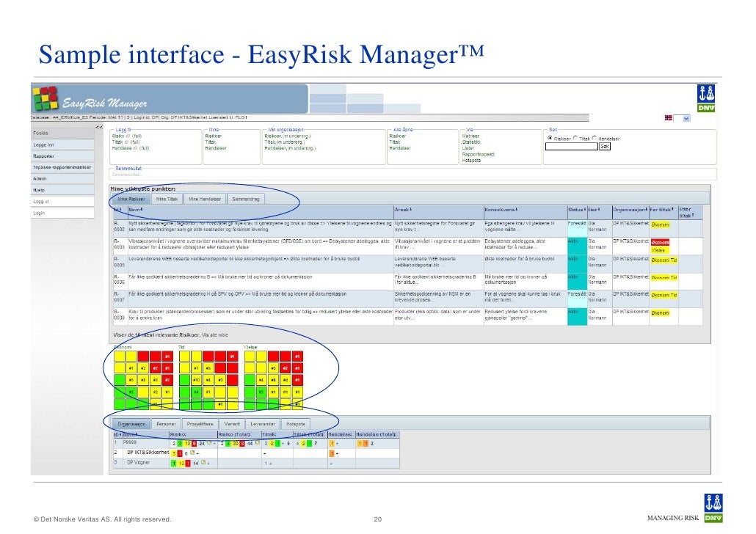This screenshot has height=534, width=756.
Task: Click Risiko link under Legg til
Action: pyautogui.click(x=117, y=136)
